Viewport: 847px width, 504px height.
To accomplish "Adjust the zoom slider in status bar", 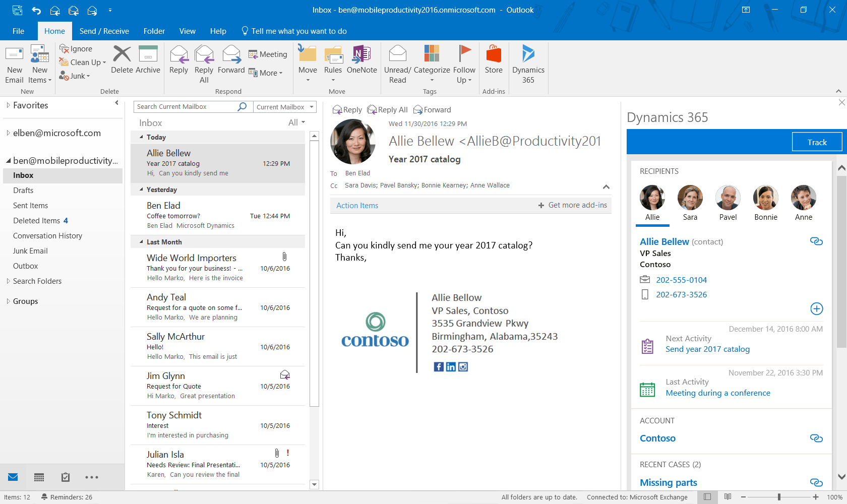I will point(779,497).
